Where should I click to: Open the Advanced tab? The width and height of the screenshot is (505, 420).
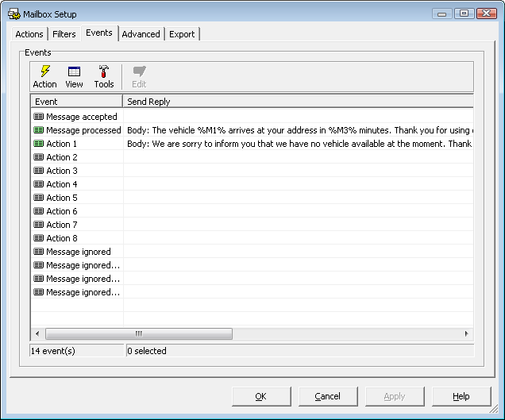[x=141, y=34]
